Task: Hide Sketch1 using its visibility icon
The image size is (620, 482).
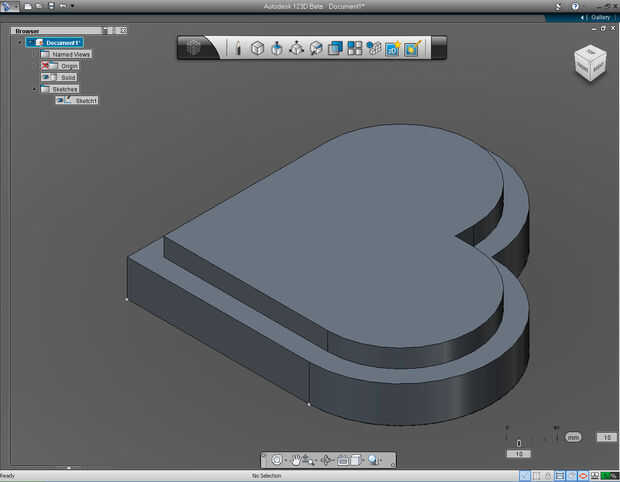Action: (x=60, y=100)
